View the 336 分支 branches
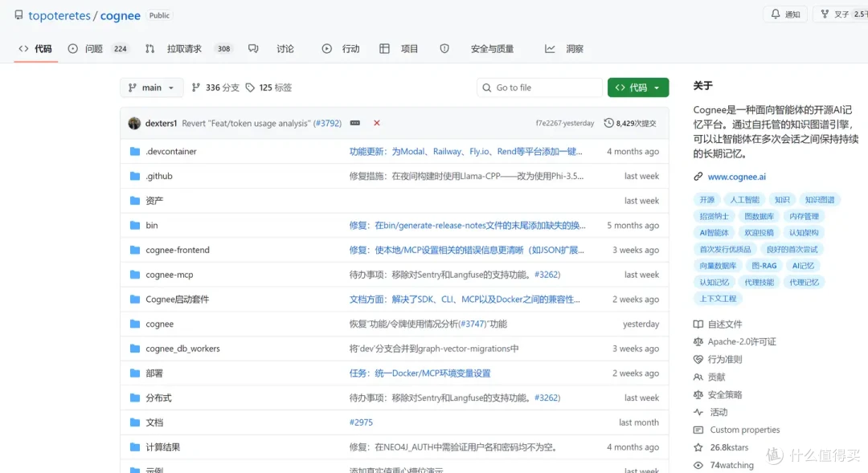 click(216, 88)
